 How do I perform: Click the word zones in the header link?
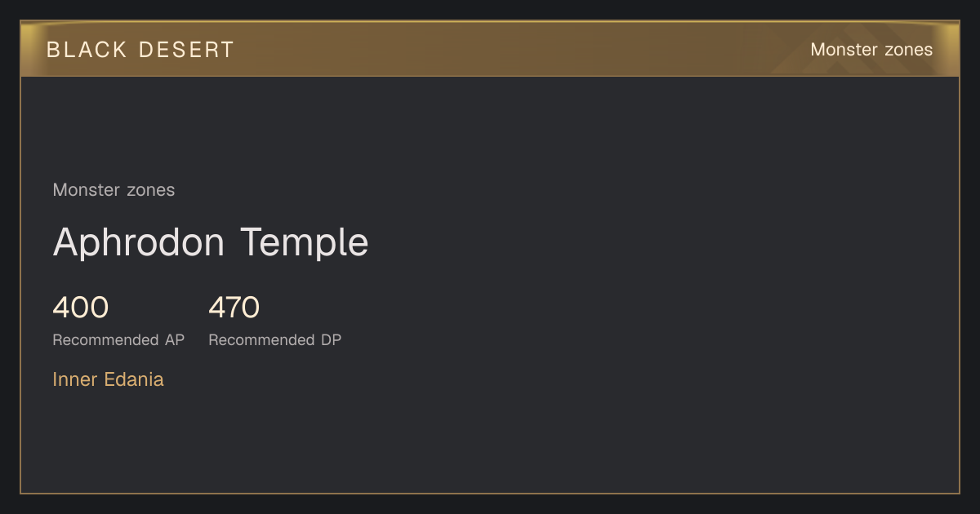908,50
